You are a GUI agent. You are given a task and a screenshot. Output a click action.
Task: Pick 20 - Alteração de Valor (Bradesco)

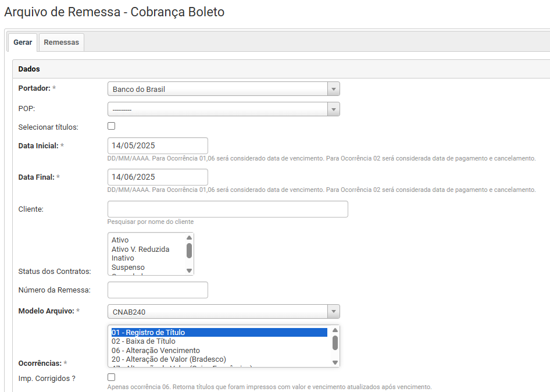point(169,359)
